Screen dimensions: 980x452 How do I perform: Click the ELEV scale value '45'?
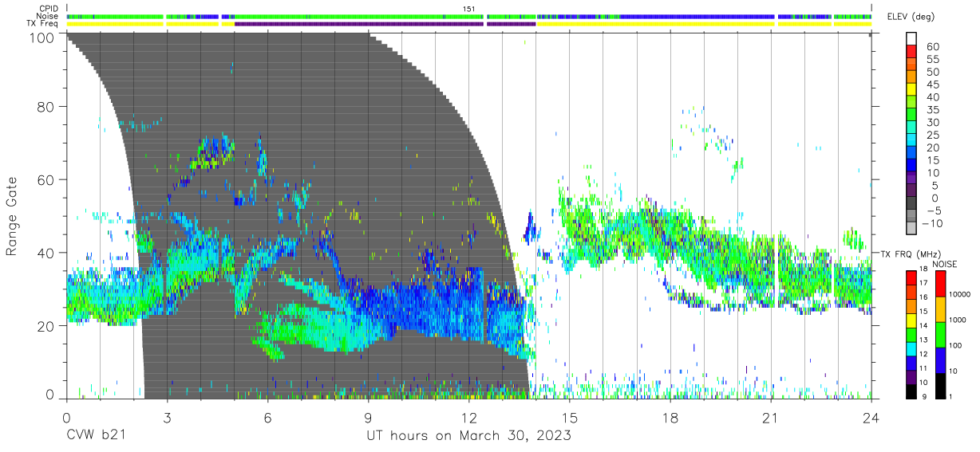pos(932,85)
